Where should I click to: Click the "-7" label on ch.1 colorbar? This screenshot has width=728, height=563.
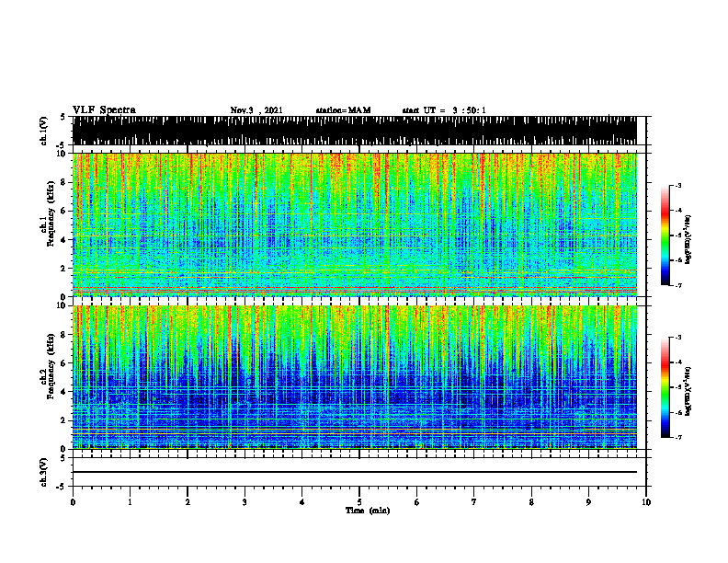click(678, 285)
